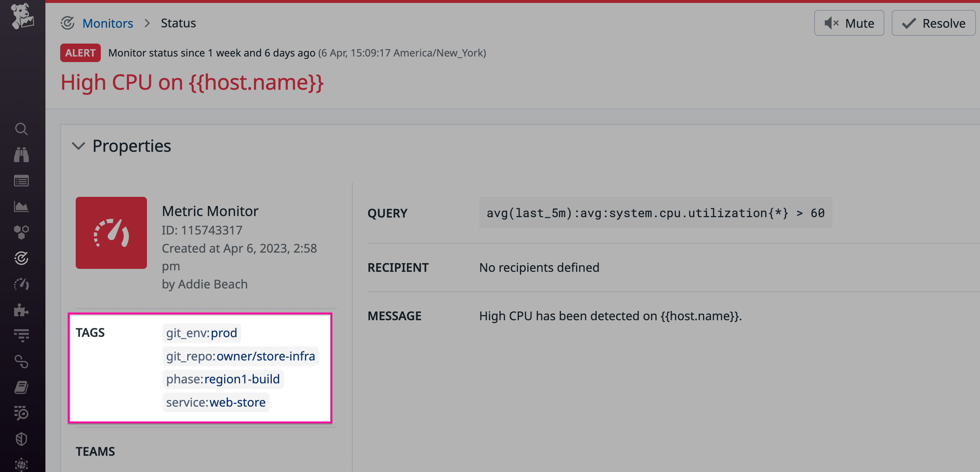Select the git_env:prod tag
The width and height of the screenshot is (980, 472).
[201, 333]
